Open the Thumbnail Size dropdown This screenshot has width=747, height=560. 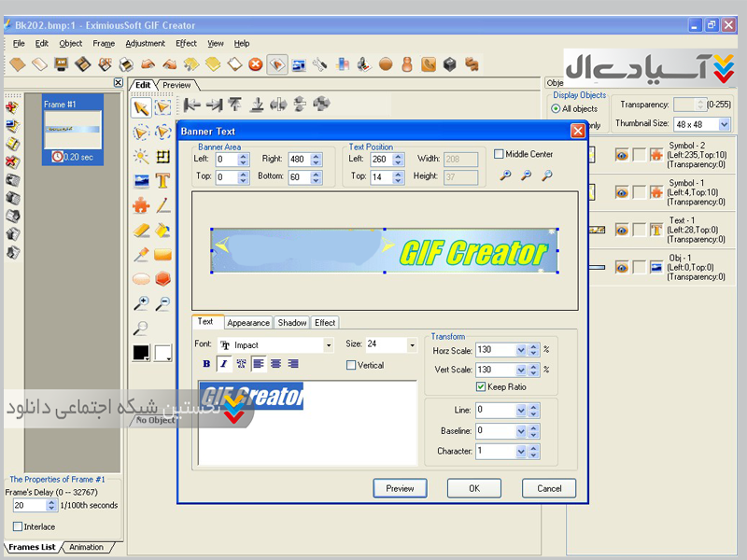pos(724,124)
